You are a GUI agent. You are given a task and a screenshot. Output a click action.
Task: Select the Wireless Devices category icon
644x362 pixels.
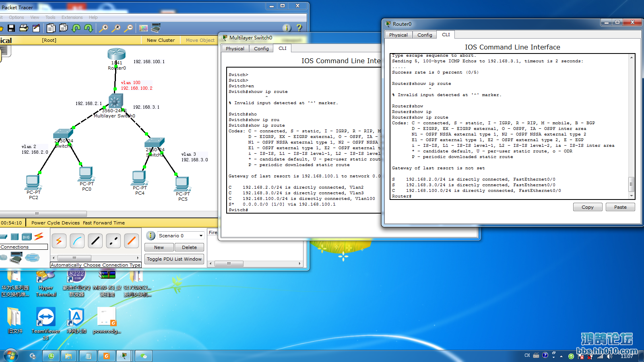coord(27,237)
